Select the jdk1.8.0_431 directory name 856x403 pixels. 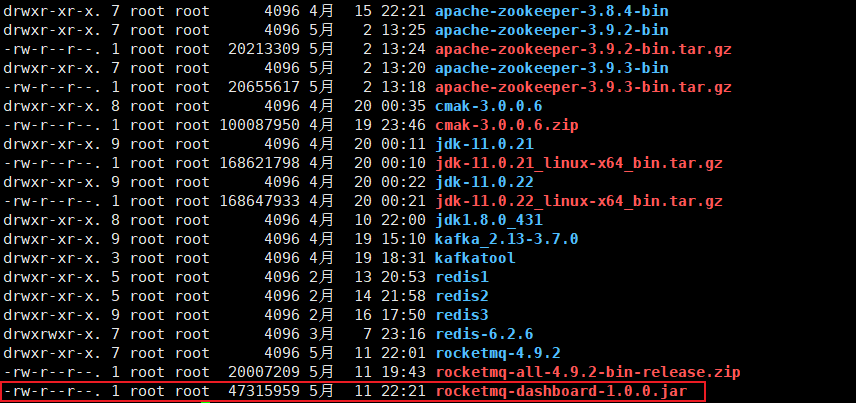click(x=489, y=220)
